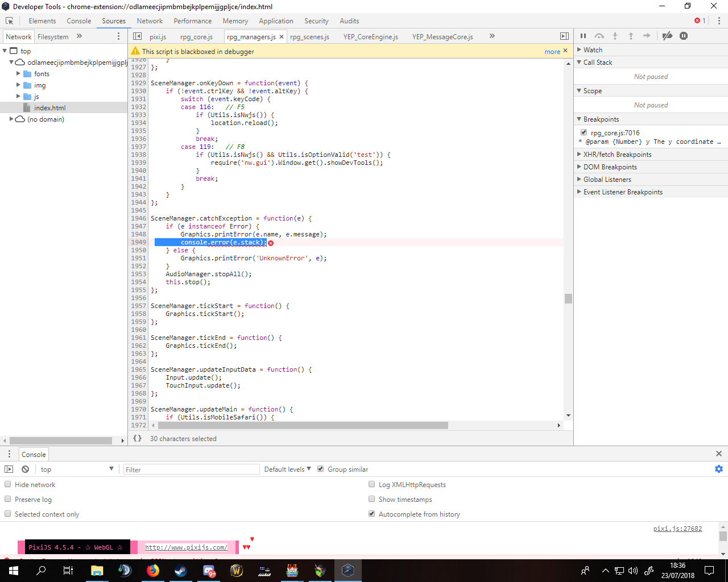This screenshot has height=582, width=728.
Task: Toggle rpg_core.js:7016 breakpoint checkbox
Action: tap(584, 132)
